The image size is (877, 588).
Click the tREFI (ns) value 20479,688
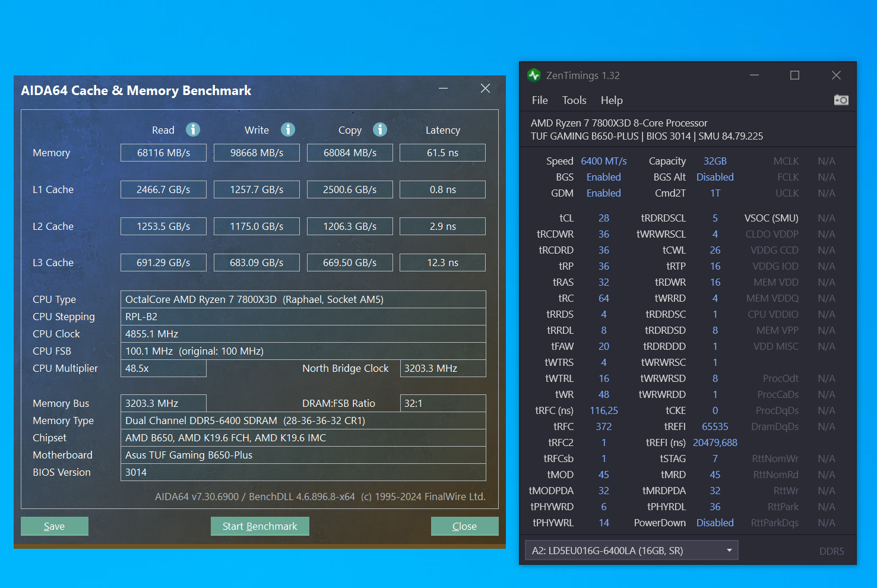tap(715, 442)
